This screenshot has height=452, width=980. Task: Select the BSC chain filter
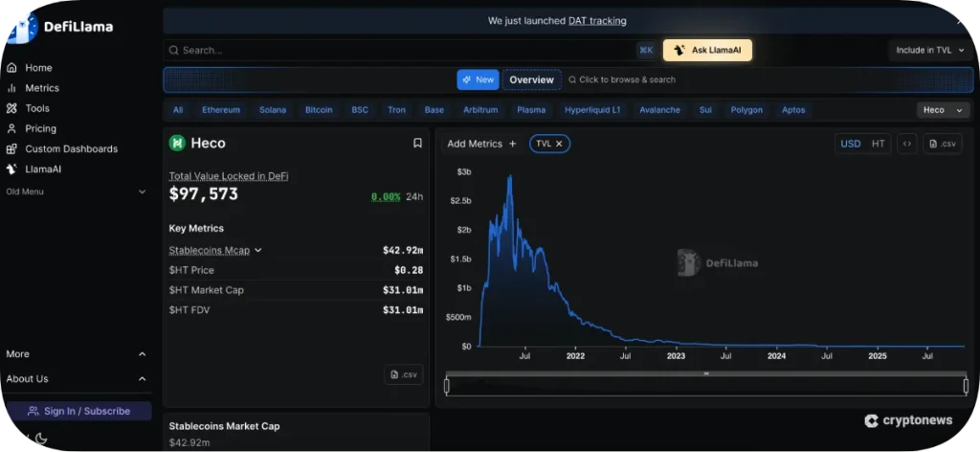pos(360,110)
